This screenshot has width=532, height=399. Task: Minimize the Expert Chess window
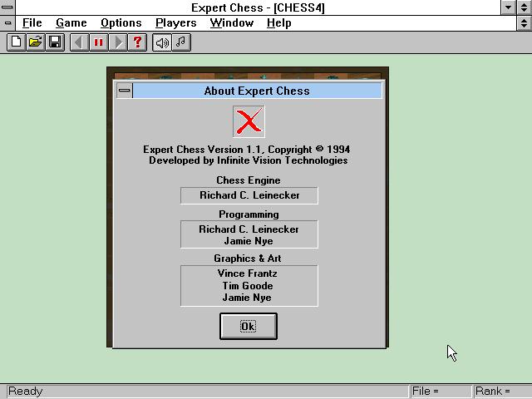[x=508, y=7]
